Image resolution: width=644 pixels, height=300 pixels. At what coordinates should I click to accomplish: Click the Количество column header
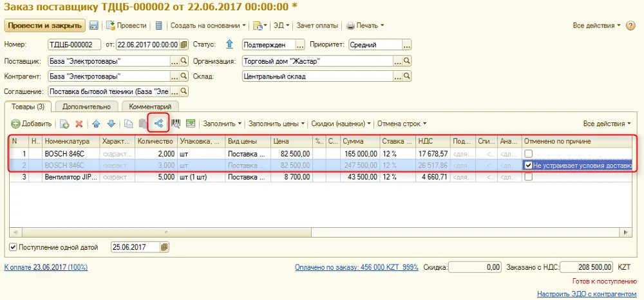tap(156, 141)
